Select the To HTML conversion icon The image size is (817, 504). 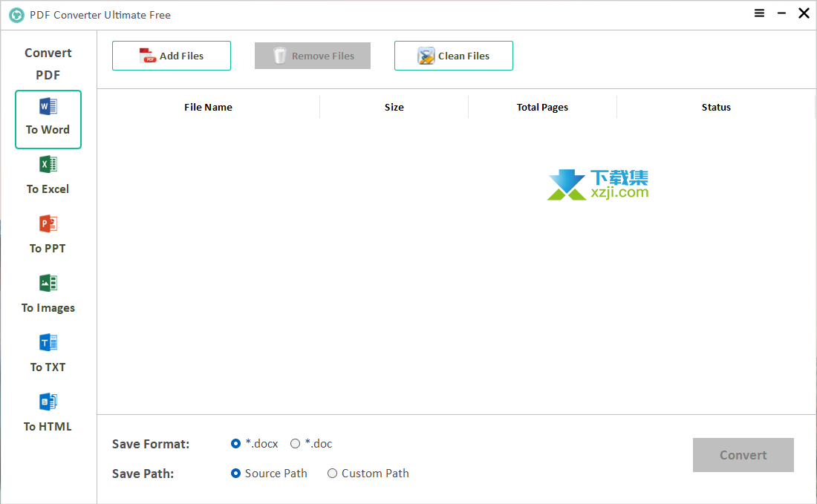[48, 402]
